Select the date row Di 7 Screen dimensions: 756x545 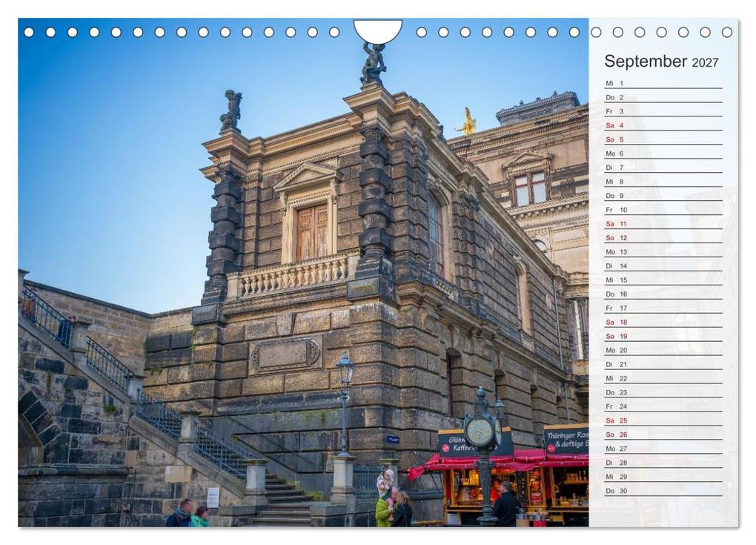click(663, 168)
